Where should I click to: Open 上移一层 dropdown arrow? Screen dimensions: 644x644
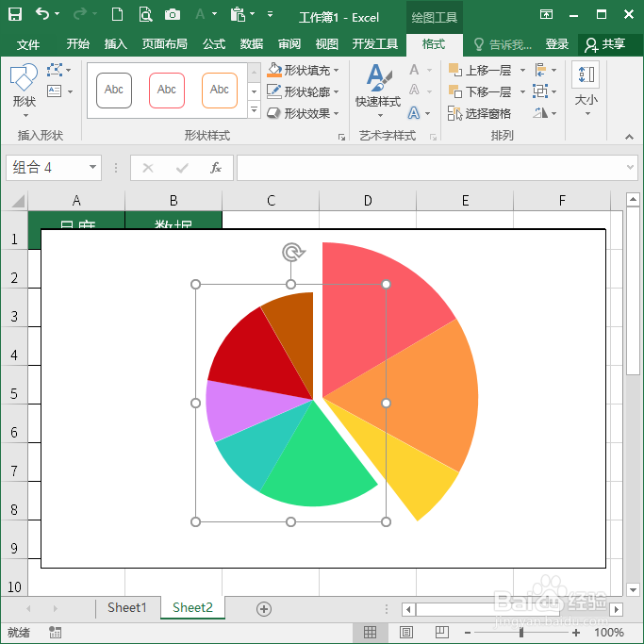(x=523, y=70)
